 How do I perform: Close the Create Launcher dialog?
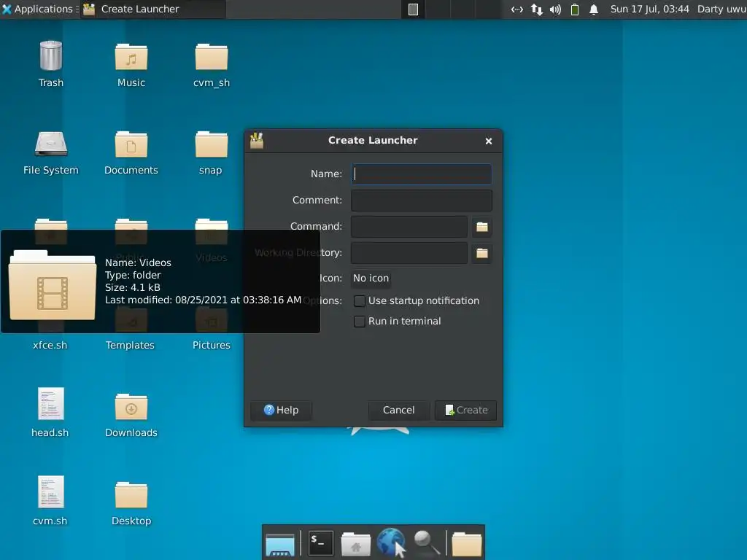[488, 141]
